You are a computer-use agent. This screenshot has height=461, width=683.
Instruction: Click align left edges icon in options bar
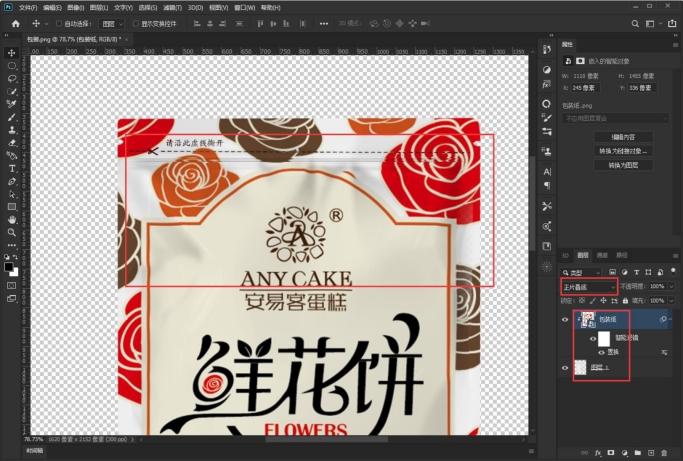coord(197,24)
